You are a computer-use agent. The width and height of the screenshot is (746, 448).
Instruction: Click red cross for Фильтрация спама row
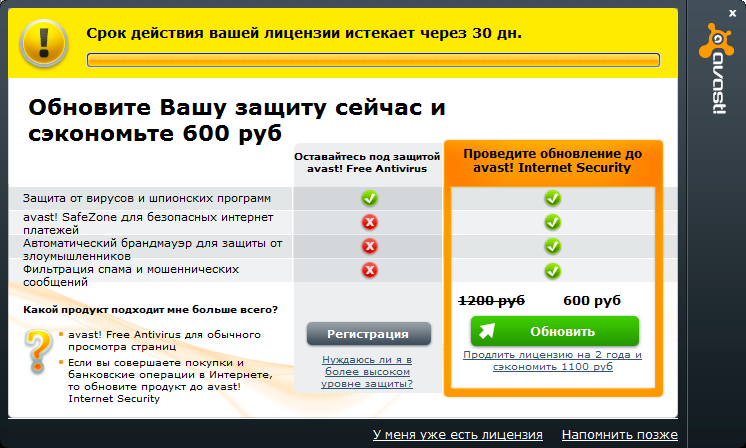[369, 271]
